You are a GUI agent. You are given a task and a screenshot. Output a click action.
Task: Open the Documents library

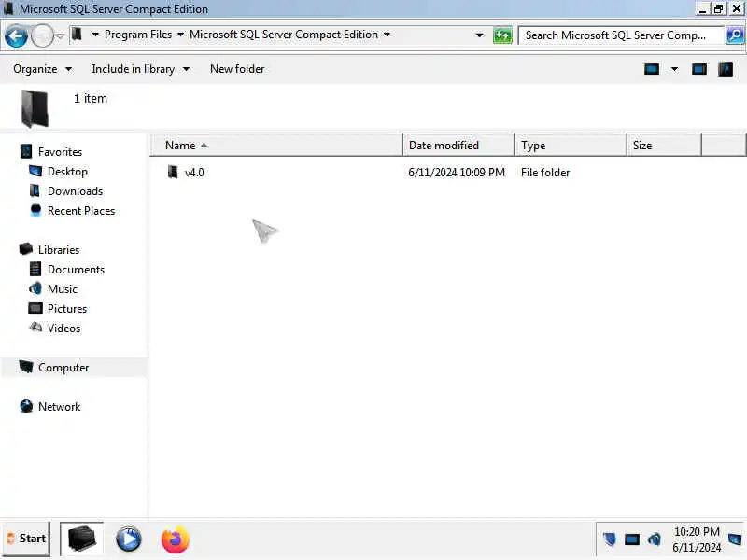[76, 270]
